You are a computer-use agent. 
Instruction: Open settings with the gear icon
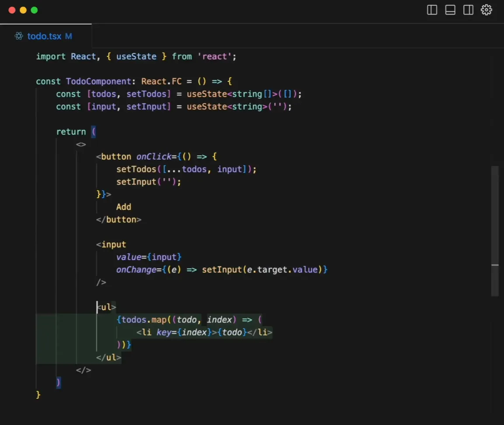click(486, 10)
